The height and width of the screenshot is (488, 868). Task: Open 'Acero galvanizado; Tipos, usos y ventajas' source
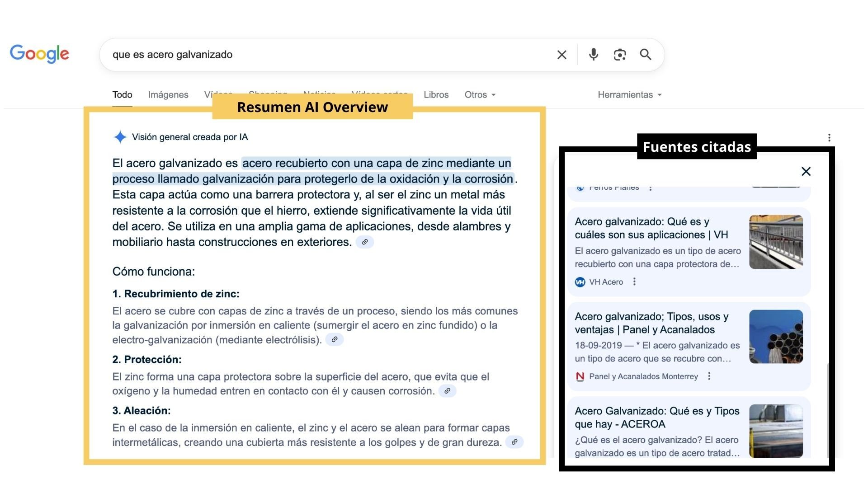[651, 323]
